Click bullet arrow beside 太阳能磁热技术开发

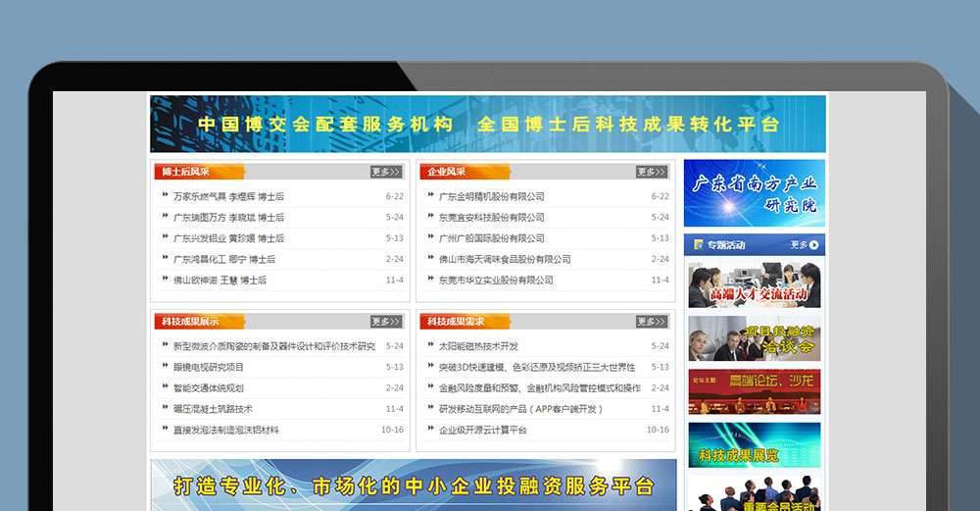tap(430, 344)
